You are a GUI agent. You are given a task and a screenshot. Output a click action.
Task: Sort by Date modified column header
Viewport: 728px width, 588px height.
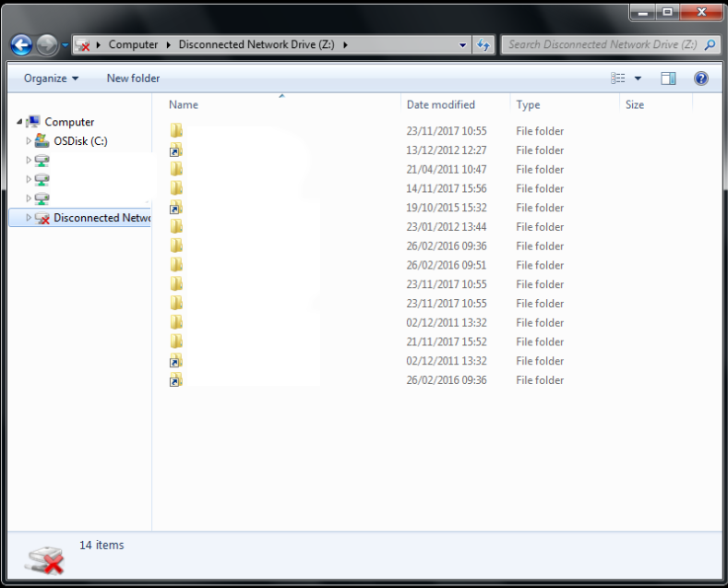coord(441,105)
